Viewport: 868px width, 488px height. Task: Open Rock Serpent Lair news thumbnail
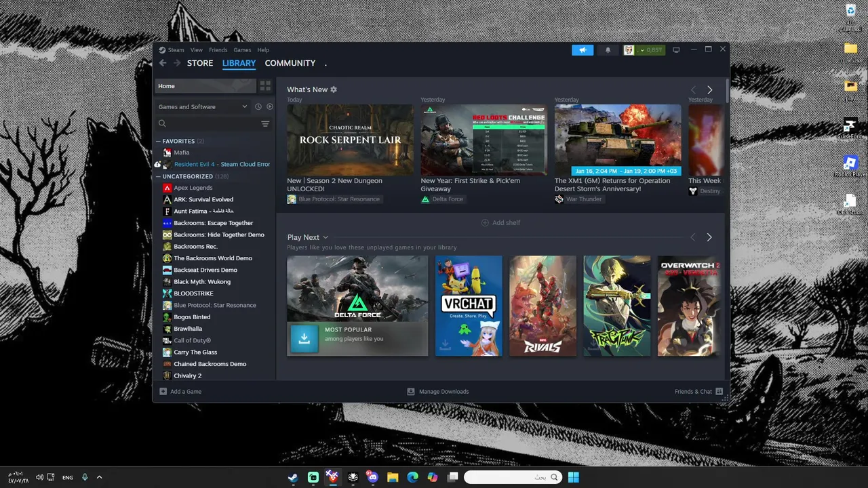[x=350, y=140]
